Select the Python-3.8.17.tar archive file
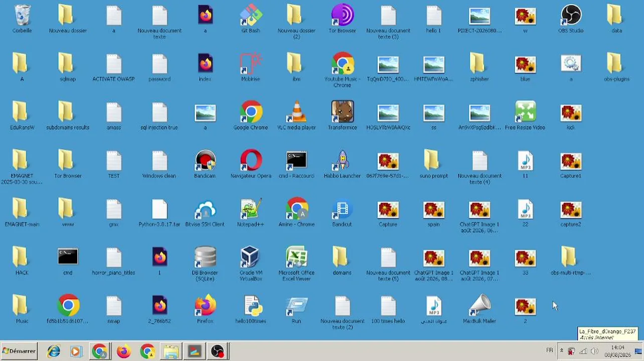644x361 pixels. coord(159,213)
